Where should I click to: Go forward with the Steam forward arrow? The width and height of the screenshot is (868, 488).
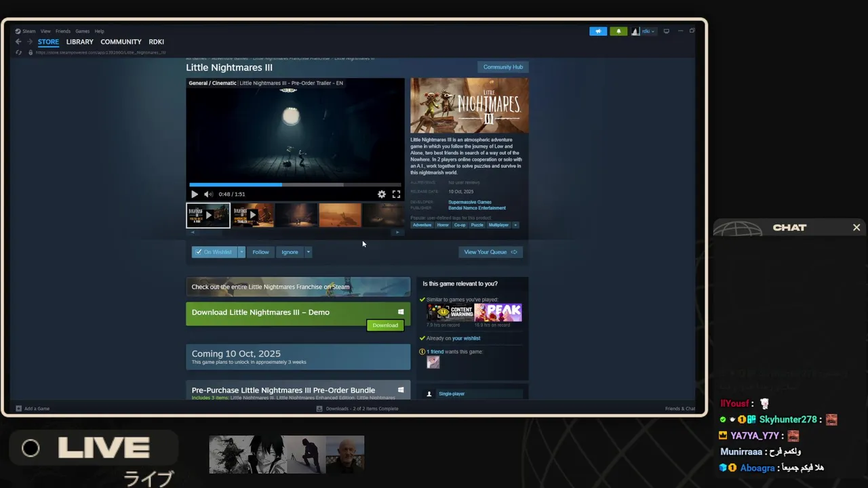click(x=29, y=42)
